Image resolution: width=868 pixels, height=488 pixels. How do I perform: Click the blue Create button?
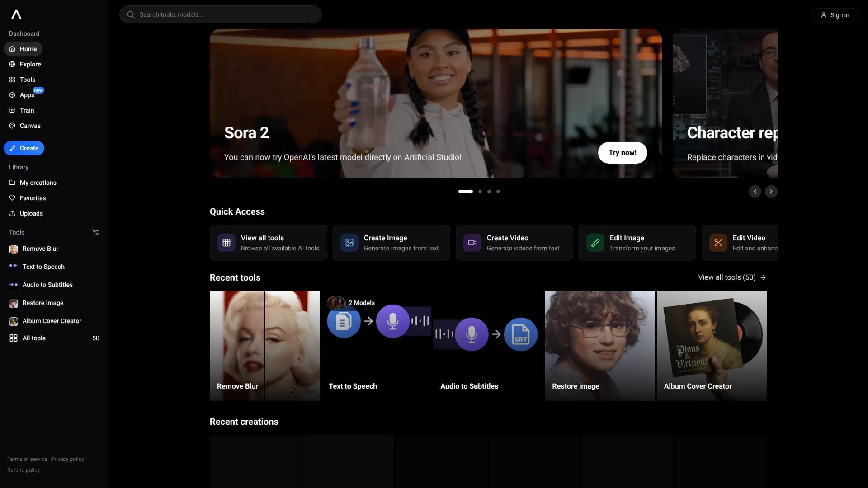24,148
